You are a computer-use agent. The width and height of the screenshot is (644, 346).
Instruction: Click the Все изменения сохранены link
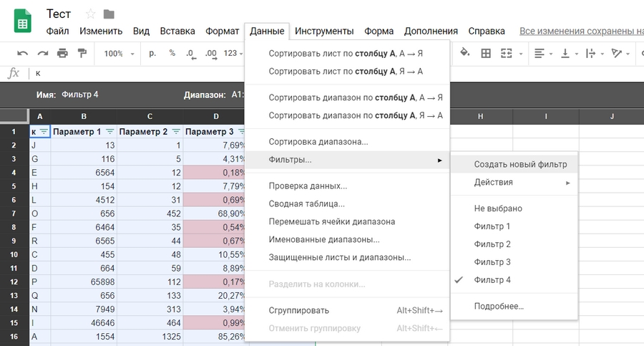pyautogui.click(x=581, y=31)
